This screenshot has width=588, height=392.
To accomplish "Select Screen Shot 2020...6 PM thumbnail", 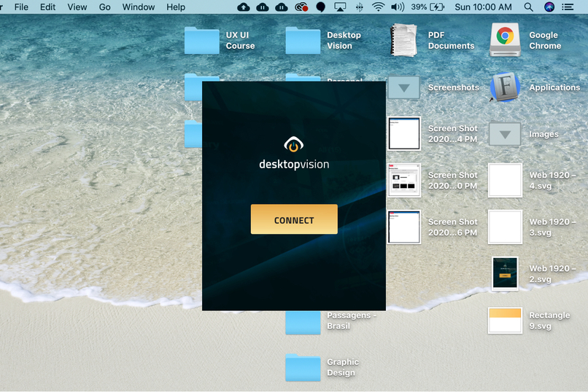I will click(404, 227).
